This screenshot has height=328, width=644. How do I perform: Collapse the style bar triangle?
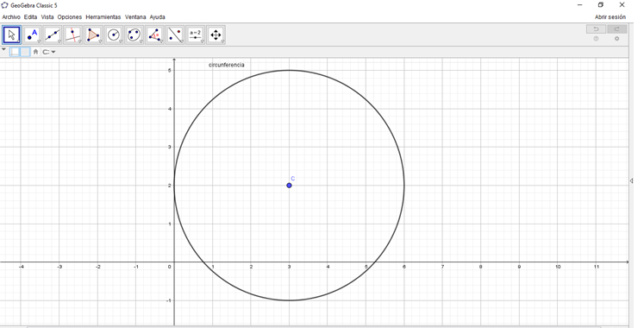(x=4, y=49)
